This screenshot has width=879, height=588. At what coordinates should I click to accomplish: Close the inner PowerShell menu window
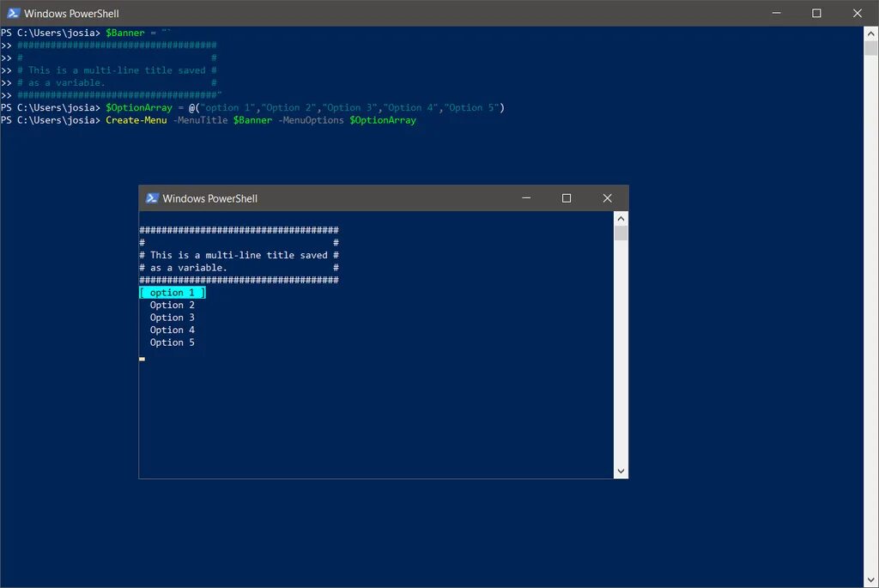(x=607, y=198)
